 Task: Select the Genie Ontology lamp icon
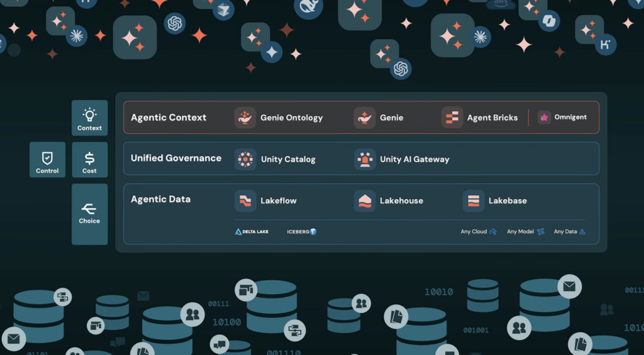click(x=245, y=117)
